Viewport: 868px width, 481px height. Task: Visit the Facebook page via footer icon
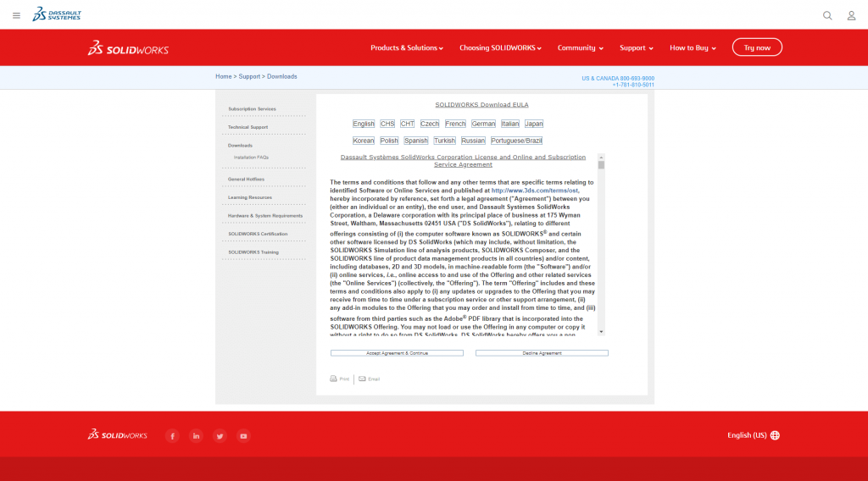(x=173, y=436)
